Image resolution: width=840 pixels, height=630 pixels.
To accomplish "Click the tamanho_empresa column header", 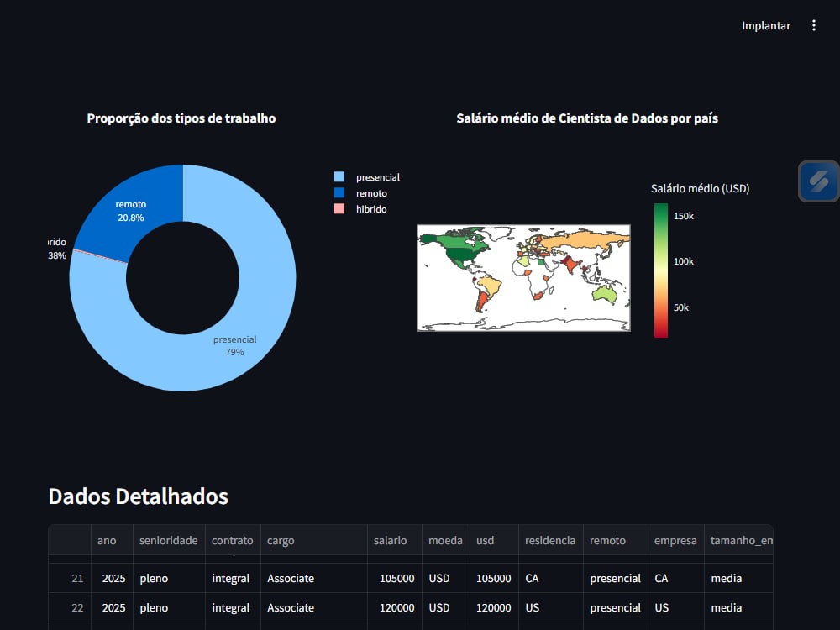I will [x=738, y=540].
